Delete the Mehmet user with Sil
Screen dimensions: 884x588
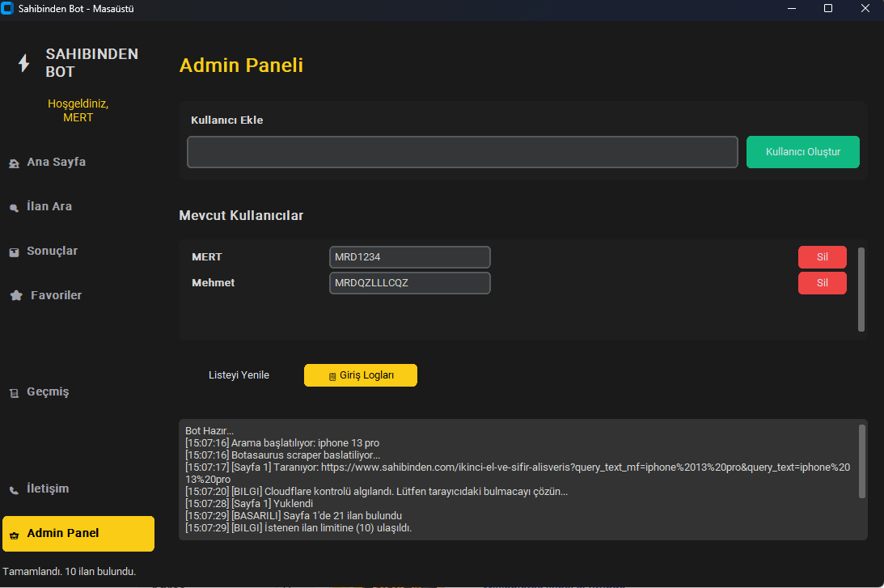click(x=822, y=283)
